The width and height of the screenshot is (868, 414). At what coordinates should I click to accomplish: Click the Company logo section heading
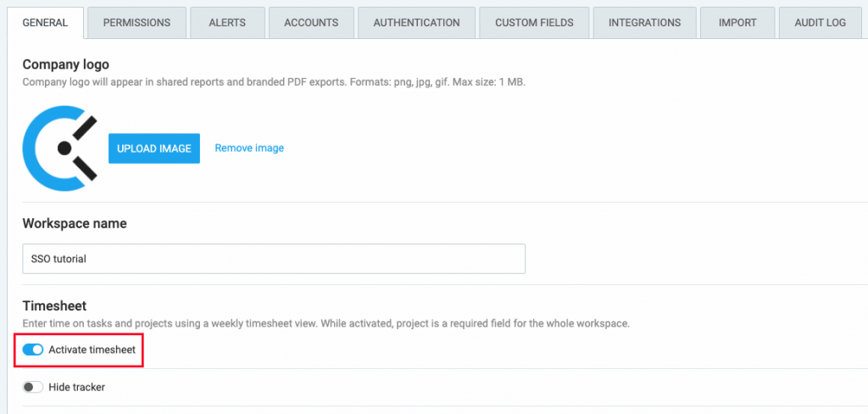pos(66,64)
